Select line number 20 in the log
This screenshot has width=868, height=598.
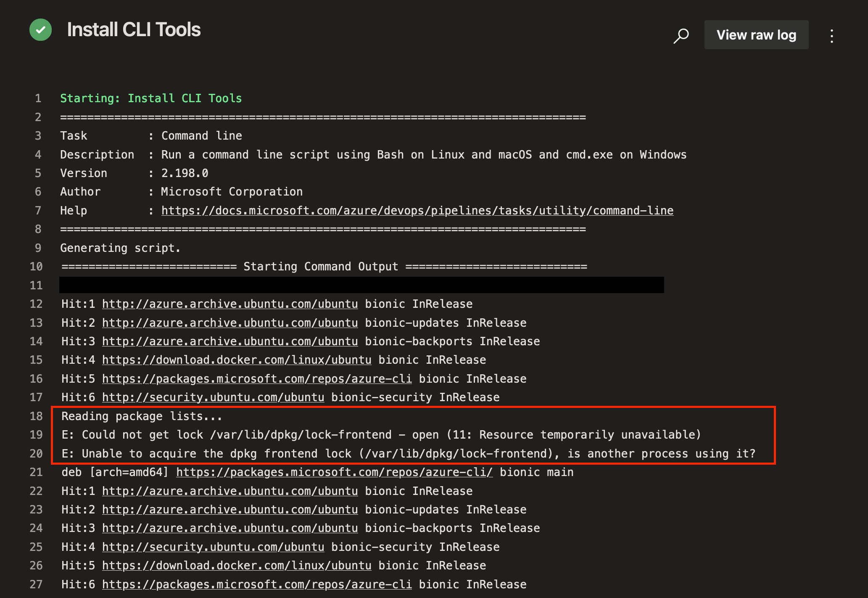(x=37, y=454)
